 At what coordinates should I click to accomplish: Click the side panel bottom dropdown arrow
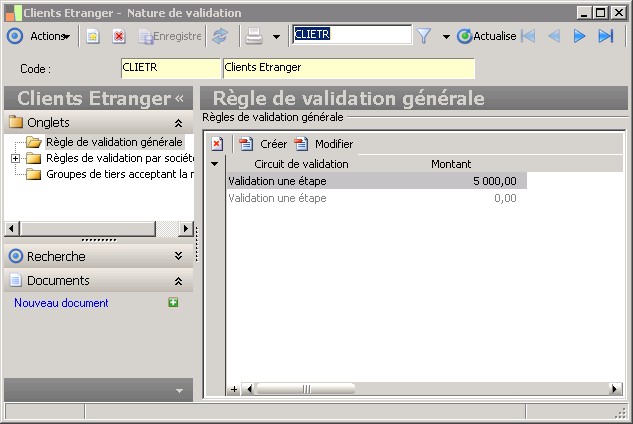(x=180, y=391)
